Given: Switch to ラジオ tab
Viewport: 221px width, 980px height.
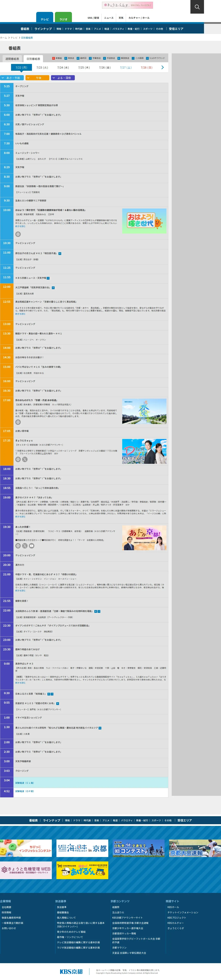Looking at the screenshot, I should pos(63,18).
